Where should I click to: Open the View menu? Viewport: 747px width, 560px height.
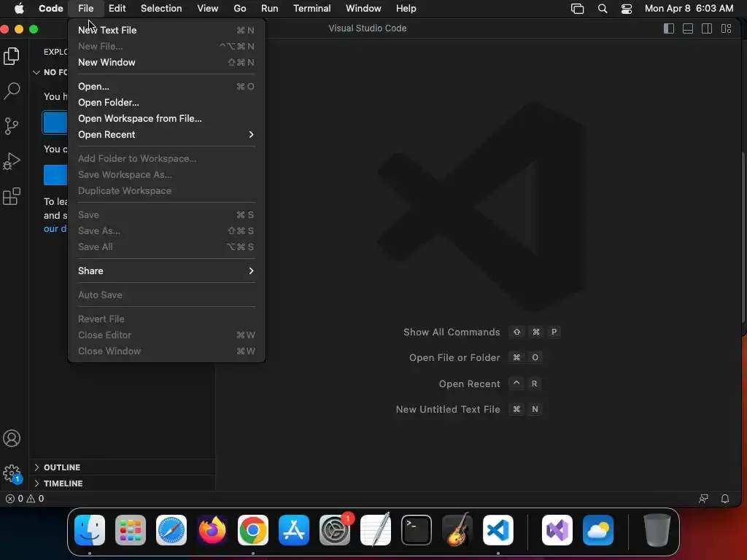click(207, 9)
